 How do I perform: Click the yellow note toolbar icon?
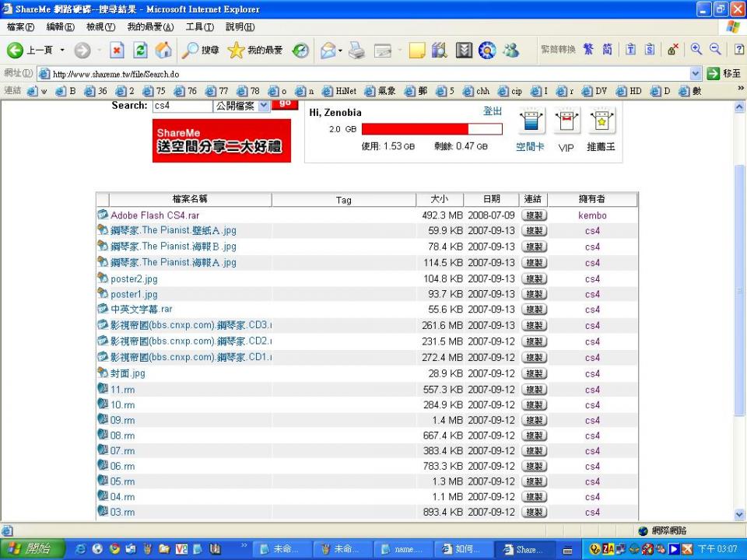[417, 50]
